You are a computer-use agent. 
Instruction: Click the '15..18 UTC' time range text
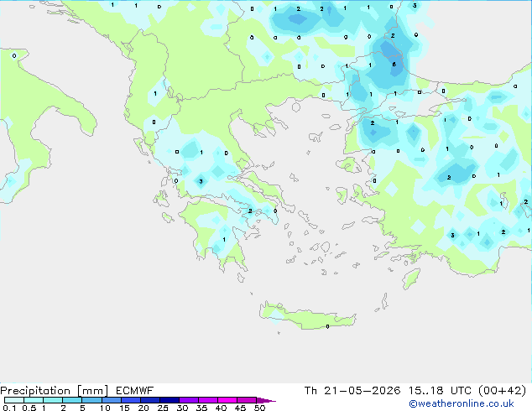point(440,391)
